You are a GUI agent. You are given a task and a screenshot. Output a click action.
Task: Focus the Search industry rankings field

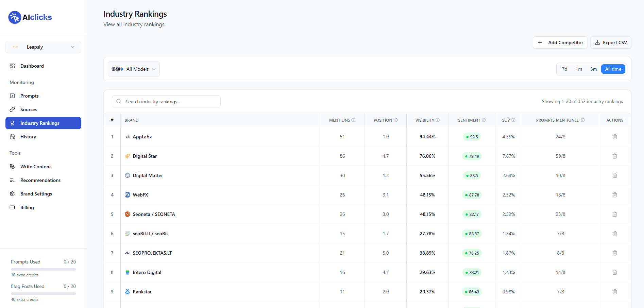click(x=166, y=101)
